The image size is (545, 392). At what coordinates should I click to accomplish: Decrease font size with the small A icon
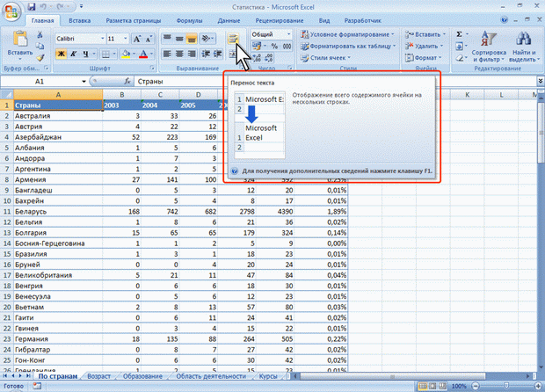[149, 39]
